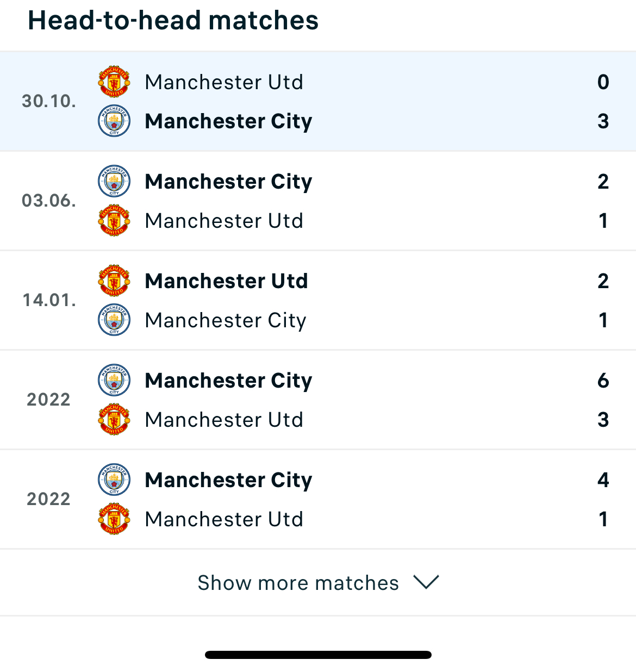The image size is (636, 672).
Task: Open Manchester Utd winner name, 14.01. match
Action: click(x=226, y=281)
